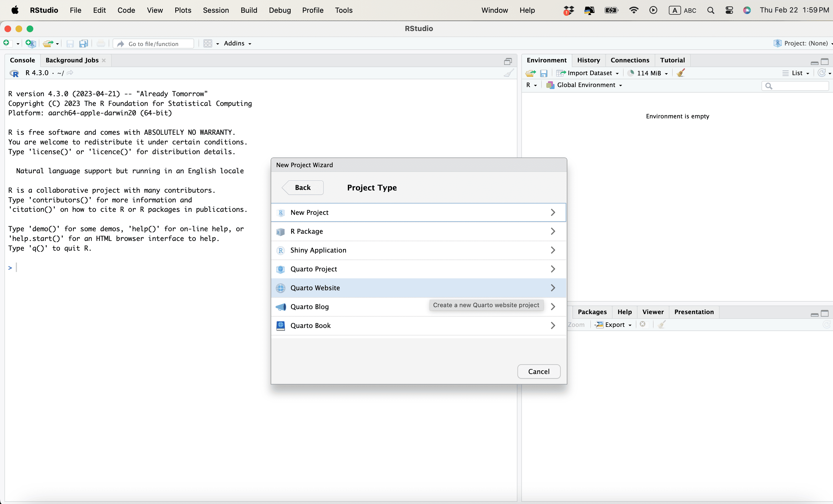Clear environment objects with the broom icon
833x504 pixels.
[681, 73]
